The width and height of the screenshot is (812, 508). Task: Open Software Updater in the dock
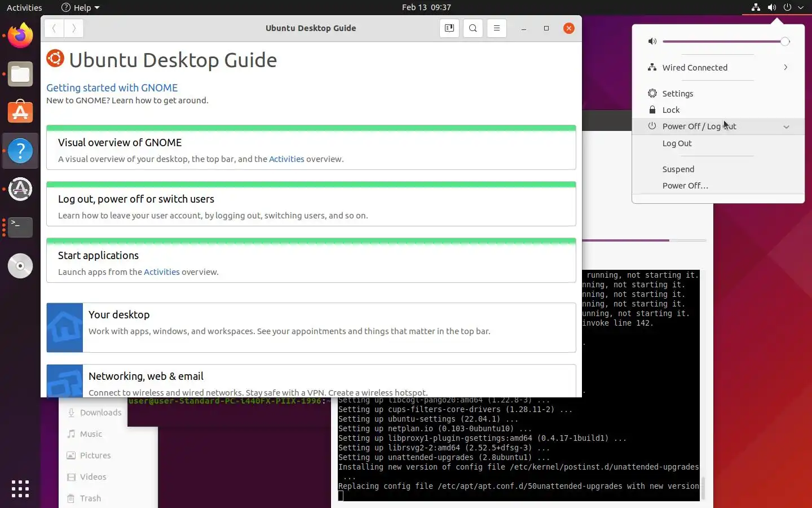coord(20,189)
